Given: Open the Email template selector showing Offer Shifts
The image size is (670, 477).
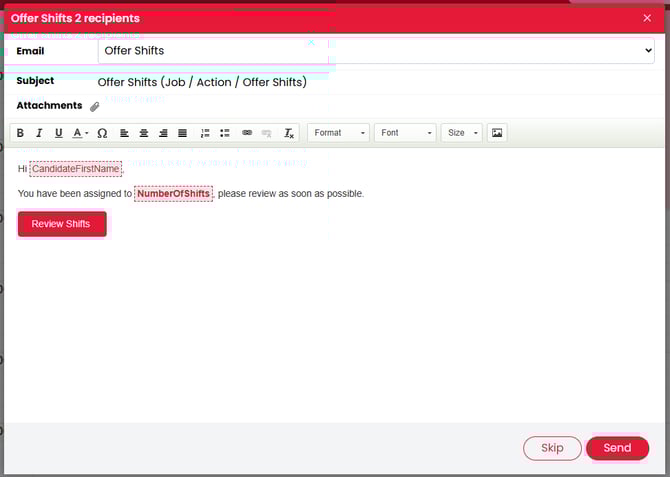Looking at the screenshot, I should pyautogui.click(x=376, y=51).
